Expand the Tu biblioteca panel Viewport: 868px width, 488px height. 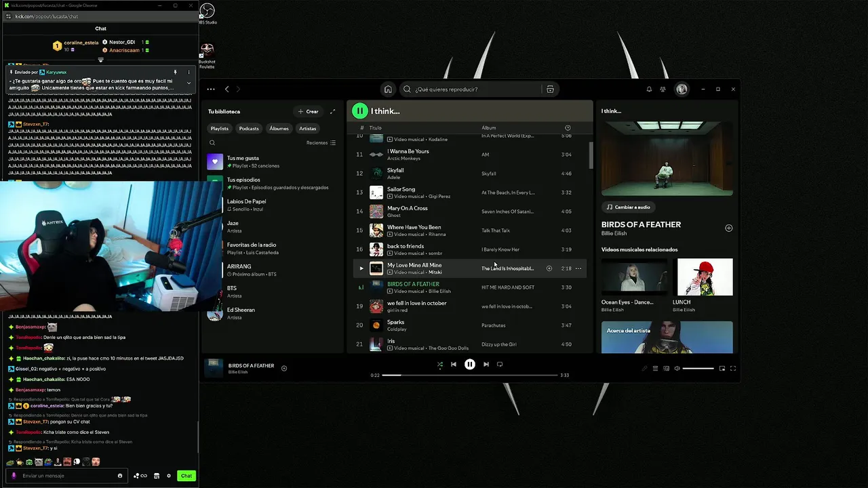pos(332,111)
